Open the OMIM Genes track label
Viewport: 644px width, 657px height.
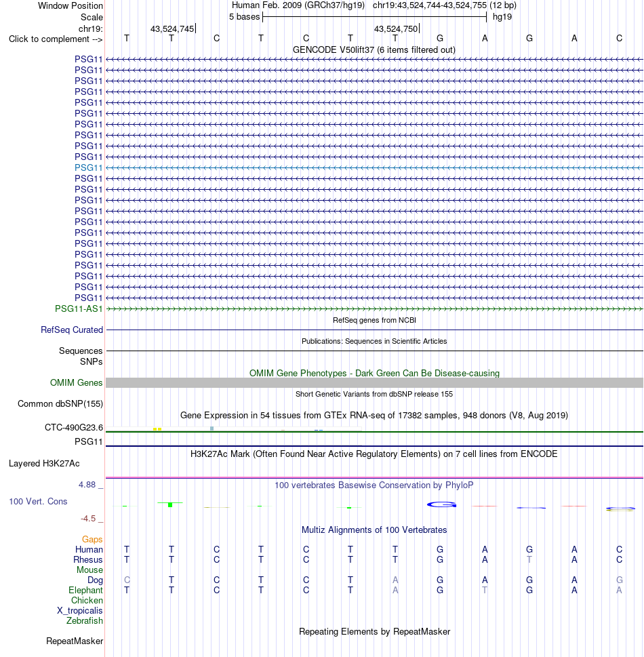[76, 382]
